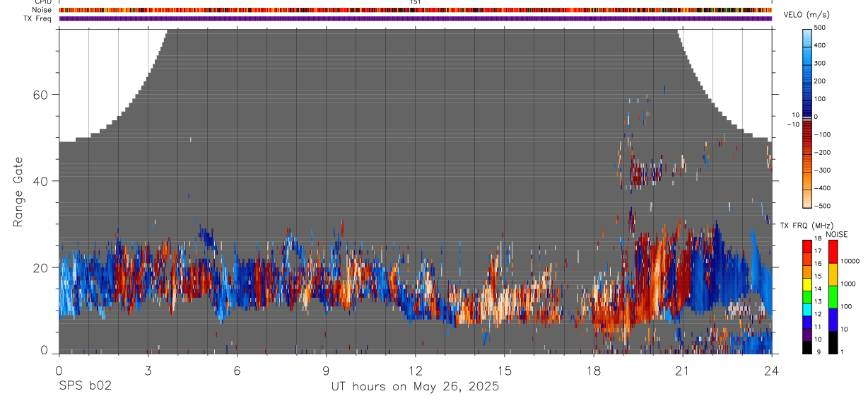
Task: Select the 500 tick on velocity scale
Action: pos(820,28)
